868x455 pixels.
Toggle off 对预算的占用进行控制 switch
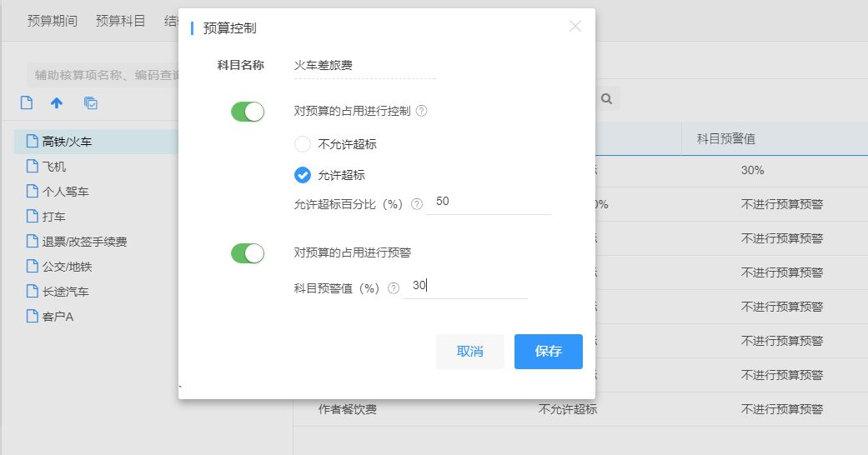(248, 112)
